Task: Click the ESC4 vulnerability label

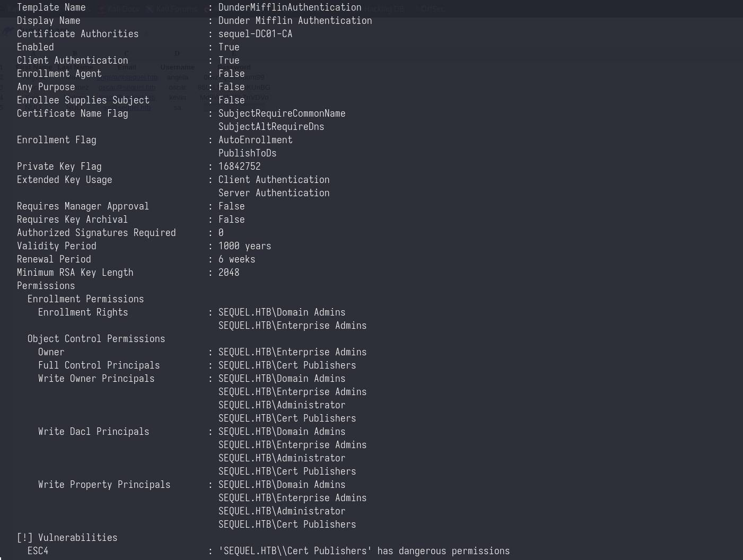Action: click(x=38, y=551)
